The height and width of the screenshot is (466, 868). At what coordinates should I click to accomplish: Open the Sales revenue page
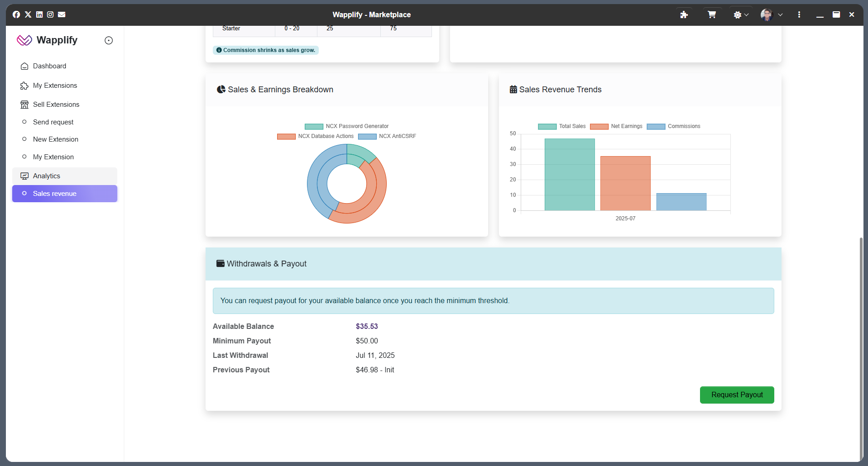[65, 194]
